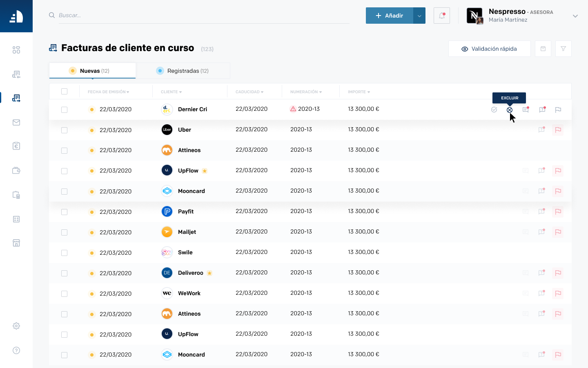588x368 pixels.
Task: Check the select-all checkbox in the table header
Action: coord(64,92)
